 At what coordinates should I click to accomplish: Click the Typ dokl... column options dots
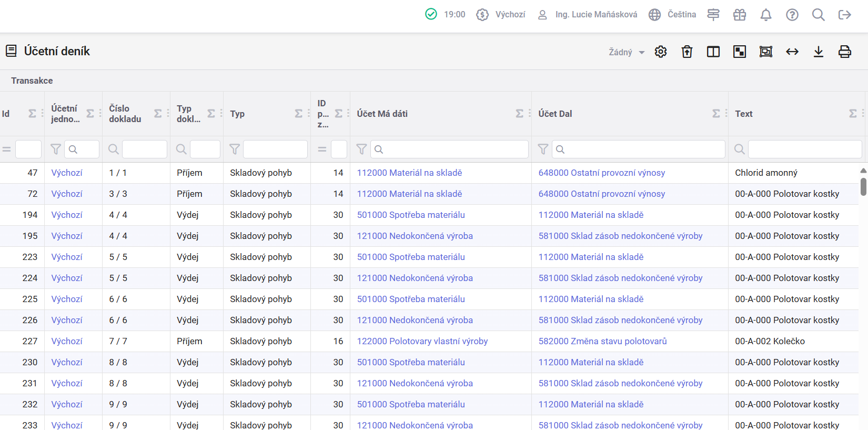pos(221,114)
